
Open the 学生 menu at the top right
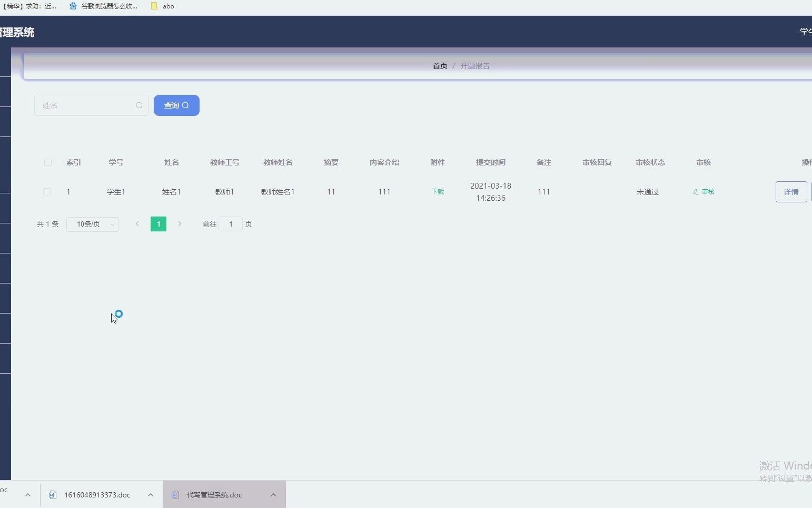(806, 32)
